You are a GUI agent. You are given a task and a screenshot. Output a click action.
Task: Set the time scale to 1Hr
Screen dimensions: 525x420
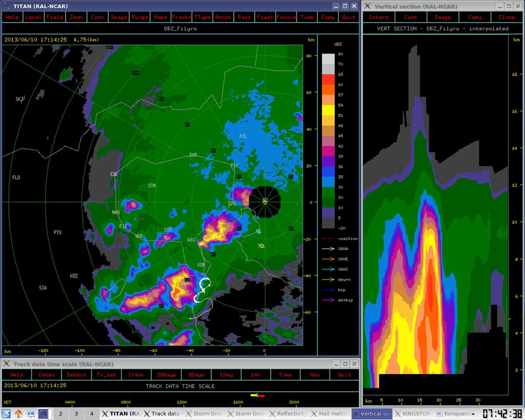coord(256,375)
